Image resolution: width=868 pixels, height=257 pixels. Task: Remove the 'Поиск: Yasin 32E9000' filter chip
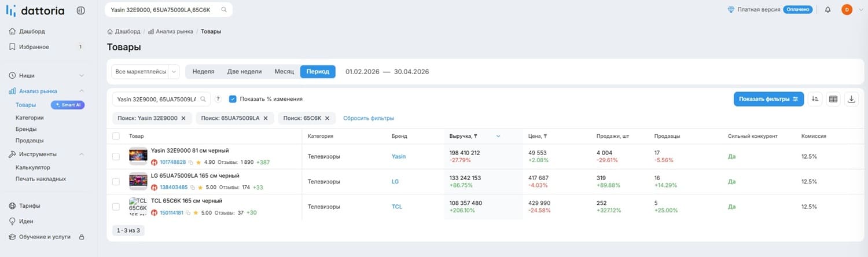coord(183,118)
